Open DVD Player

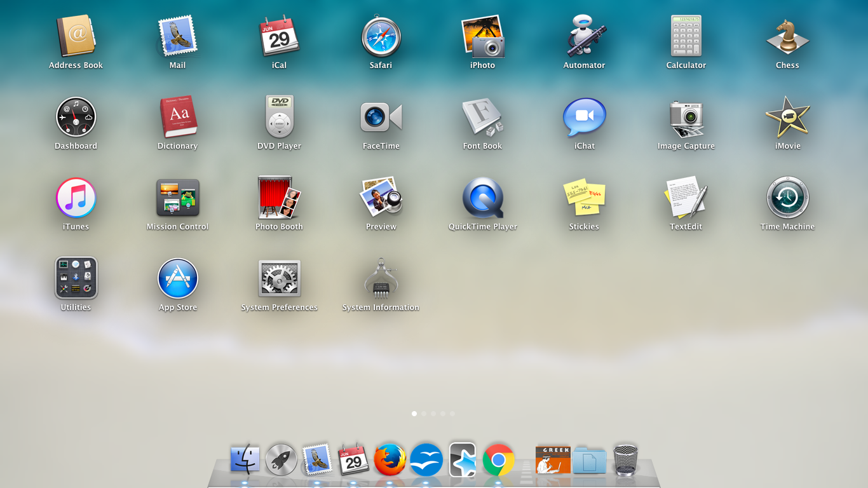click(279, 117)
